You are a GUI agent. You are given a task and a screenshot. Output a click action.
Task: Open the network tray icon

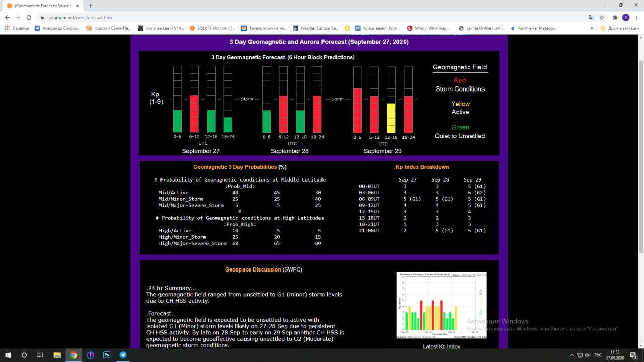pos(580,355)
